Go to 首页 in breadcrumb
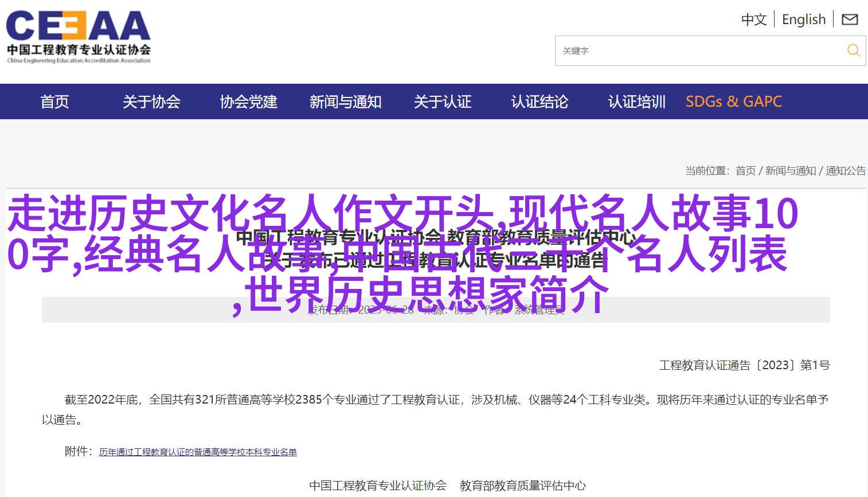 click(745, 170)
